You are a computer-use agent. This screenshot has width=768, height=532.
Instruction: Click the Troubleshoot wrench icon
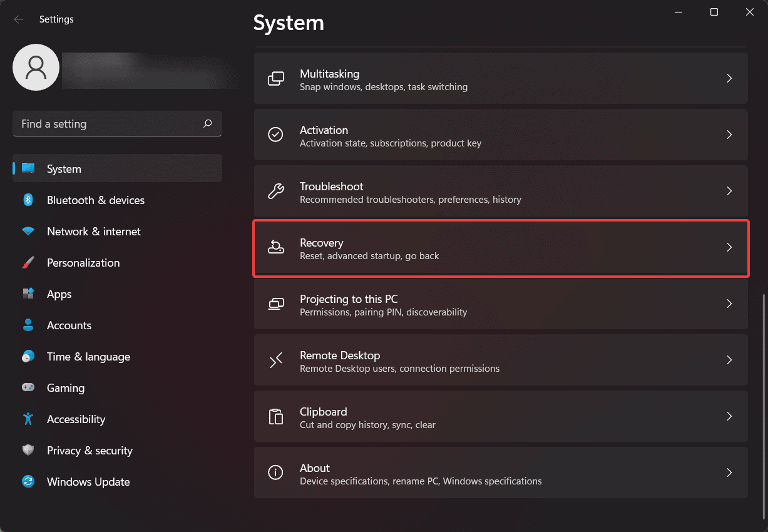point(275,191)
